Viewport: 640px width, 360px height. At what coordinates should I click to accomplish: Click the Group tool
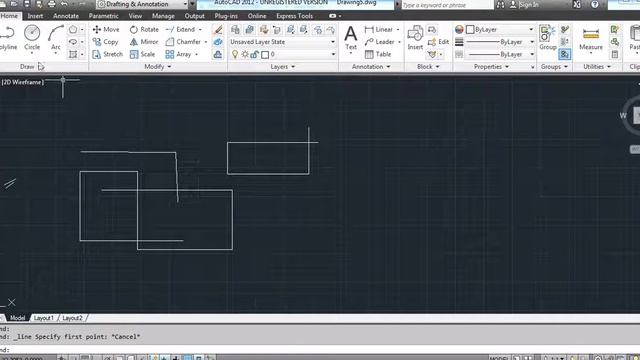[x=547, y=38]
